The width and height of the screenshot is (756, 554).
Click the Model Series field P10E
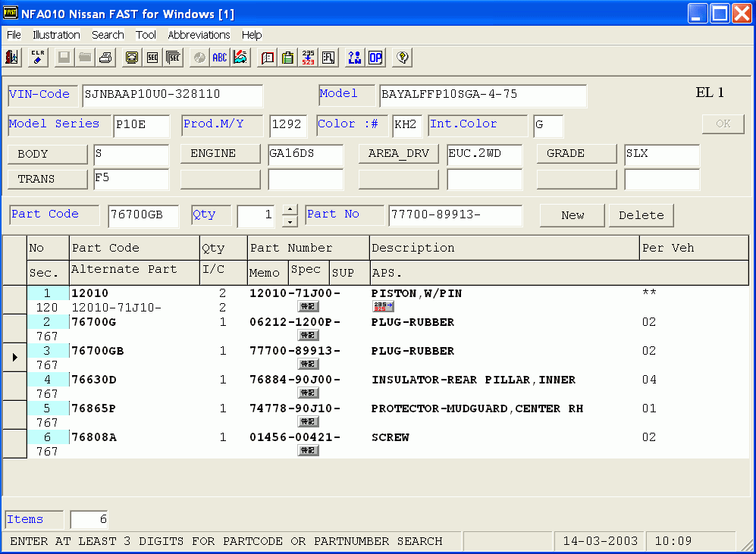[141, 125]
